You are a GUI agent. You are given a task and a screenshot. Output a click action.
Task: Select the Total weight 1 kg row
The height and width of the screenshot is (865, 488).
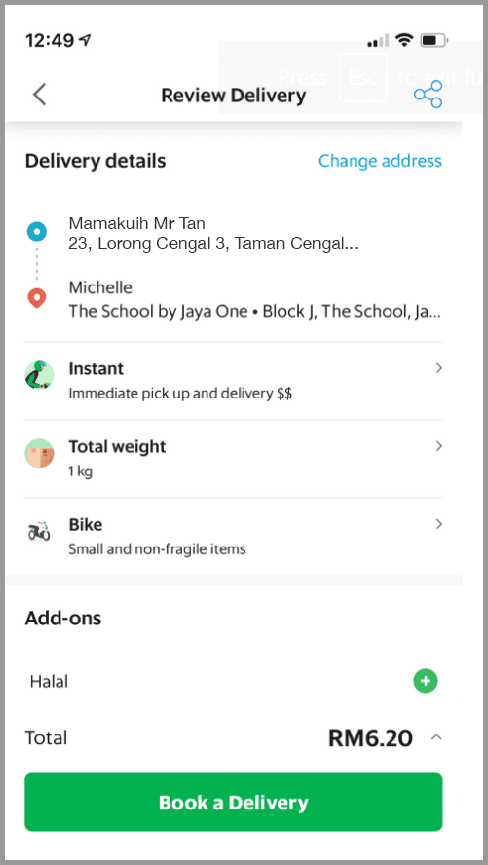click(233, 459)
